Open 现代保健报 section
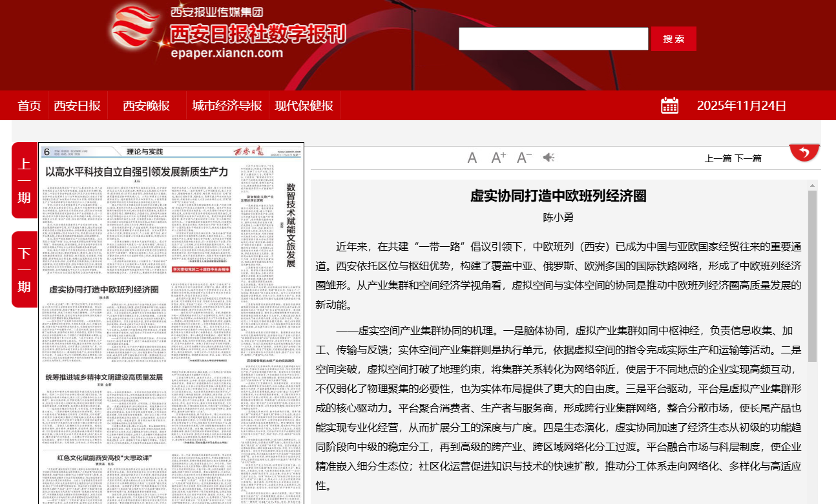This screenshot has width=836, height=504. tap(304, 106)
